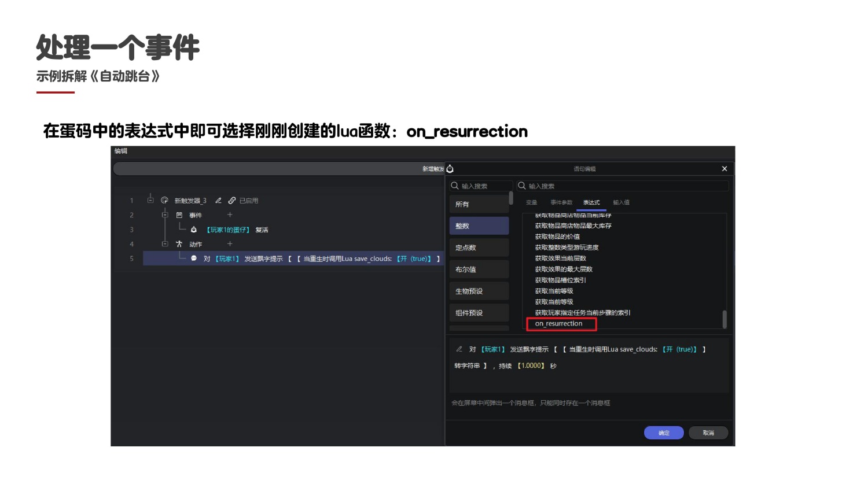868x488 pixels.
Task: Click the link icon next to 已启用
Action: [x=231, y=201]
